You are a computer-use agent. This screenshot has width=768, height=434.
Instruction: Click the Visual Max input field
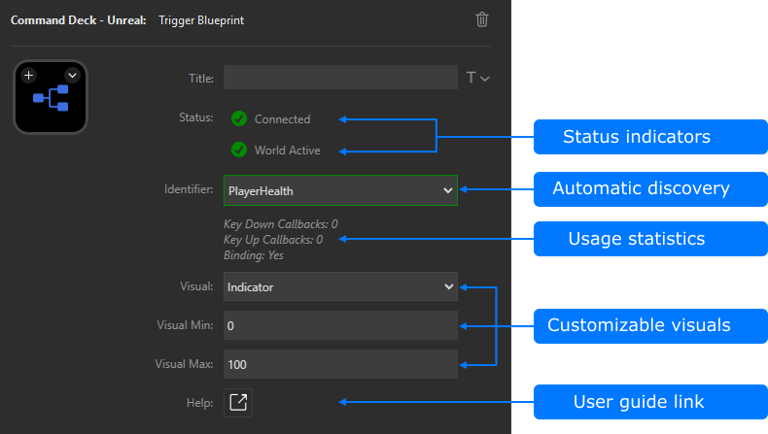click(x=340, y=364)
